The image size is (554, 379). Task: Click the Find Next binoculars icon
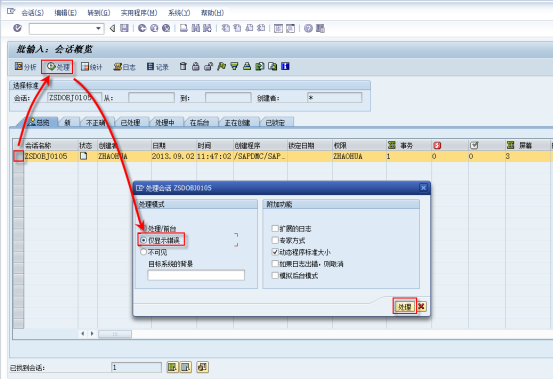point(207,28)
